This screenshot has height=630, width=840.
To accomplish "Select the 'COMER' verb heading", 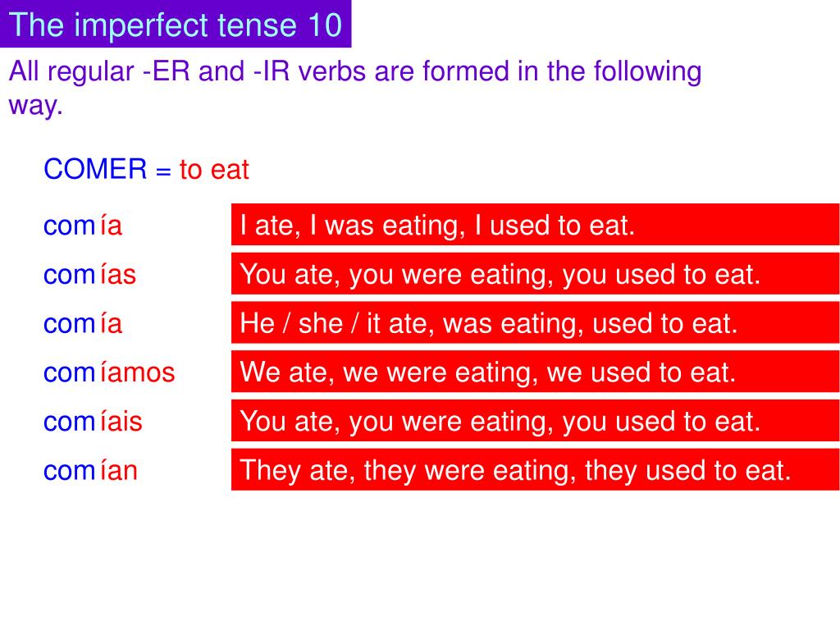I will (x=95, y=169).
